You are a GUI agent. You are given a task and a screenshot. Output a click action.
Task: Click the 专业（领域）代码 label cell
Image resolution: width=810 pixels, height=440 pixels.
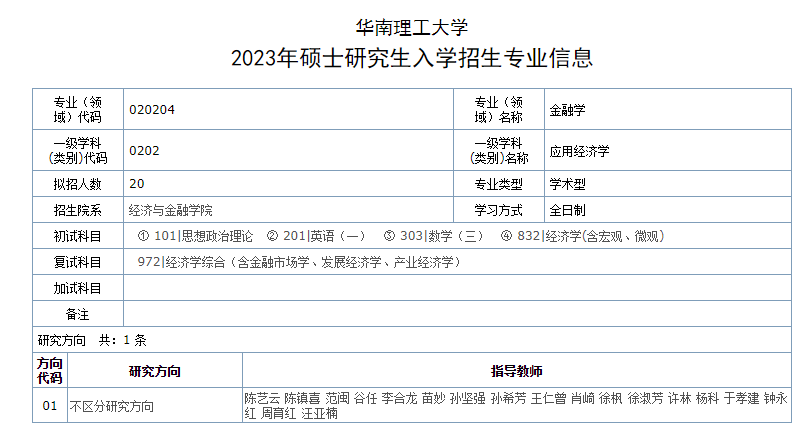[x=78, y=109]
